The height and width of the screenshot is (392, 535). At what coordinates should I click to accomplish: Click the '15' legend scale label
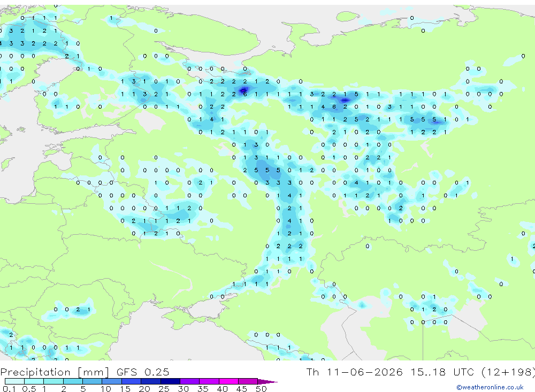point(125,389)
